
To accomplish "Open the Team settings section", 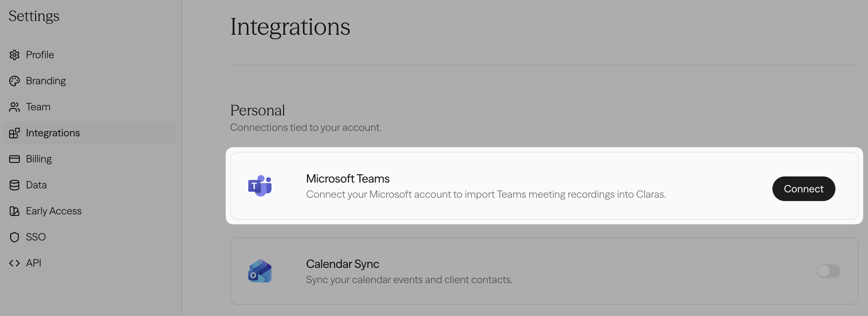I will tap(89, 107).
